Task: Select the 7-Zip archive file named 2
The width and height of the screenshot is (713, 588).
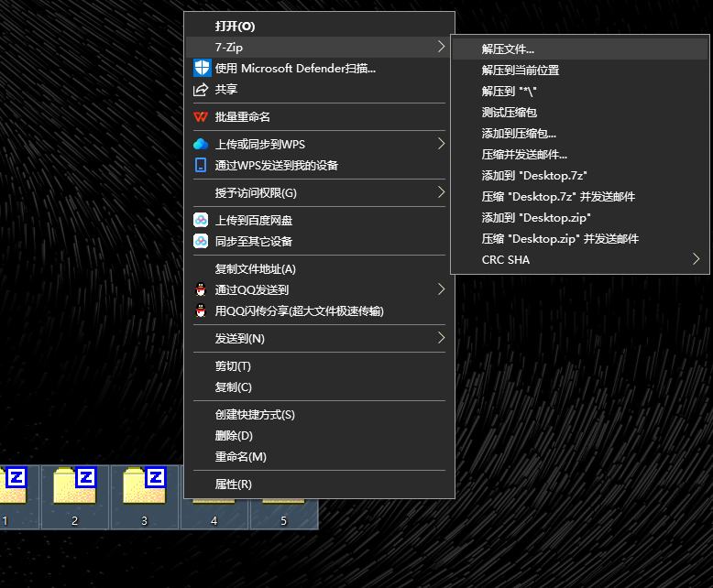Action: (74, 496)
